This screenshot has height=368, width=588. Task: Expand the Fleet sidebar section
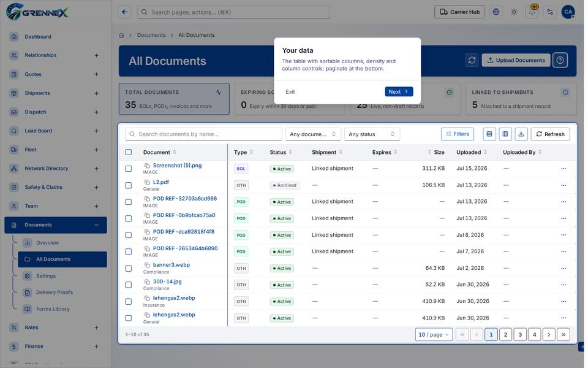(96, 150)
